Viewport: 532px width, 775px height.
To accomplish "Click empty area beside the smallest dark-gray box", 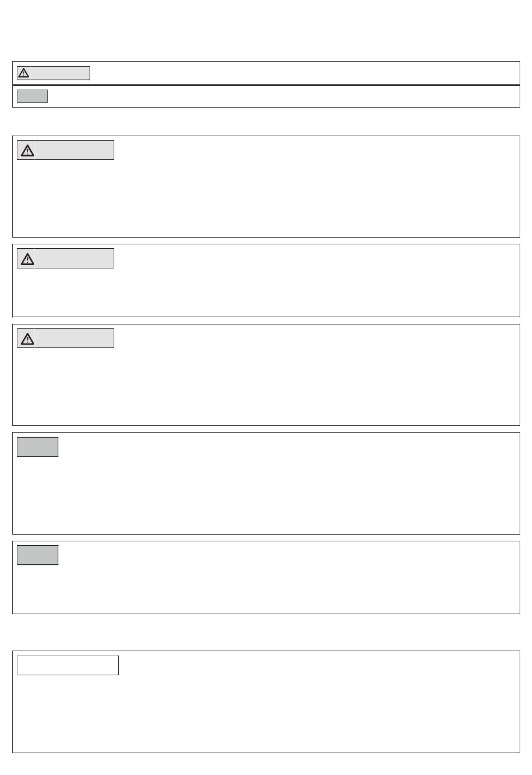I will coord(283,96).
